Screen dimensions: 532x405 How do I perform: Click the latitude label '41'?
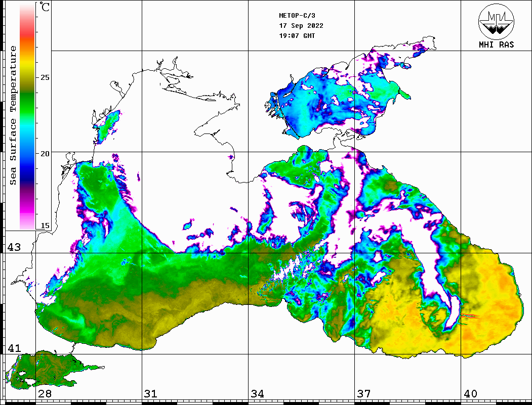pyautogui.click(x=14, y=348)
